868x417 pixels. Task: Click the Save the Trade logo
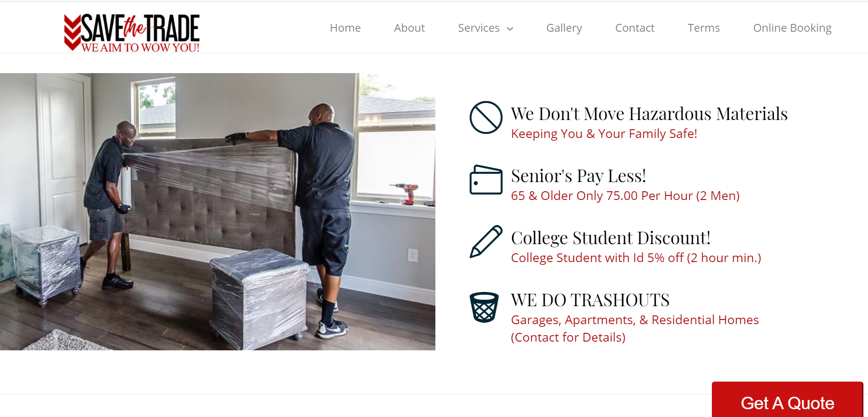coord(132,33)
